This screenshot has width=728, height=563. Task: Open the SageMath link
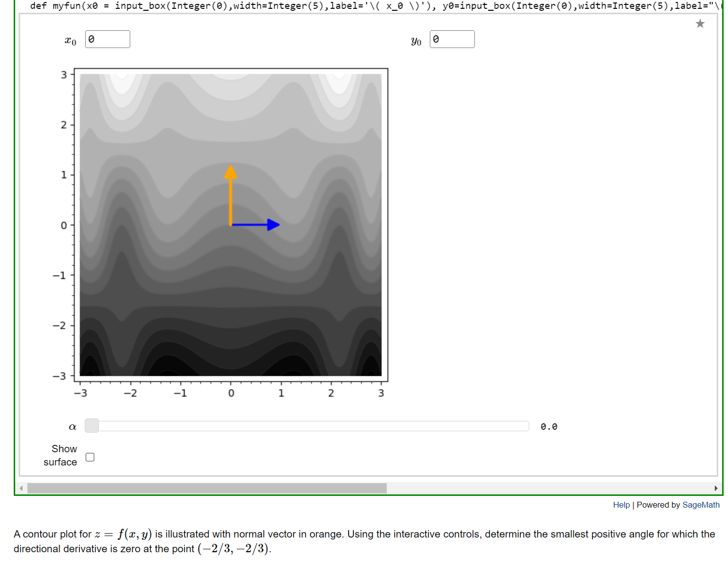702,505
